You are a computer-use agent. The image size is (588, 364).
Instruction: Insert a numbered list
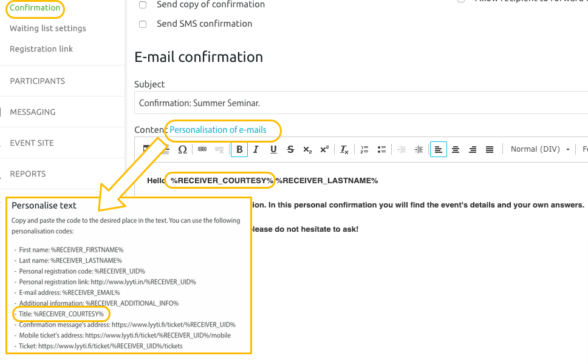(364, 150)
